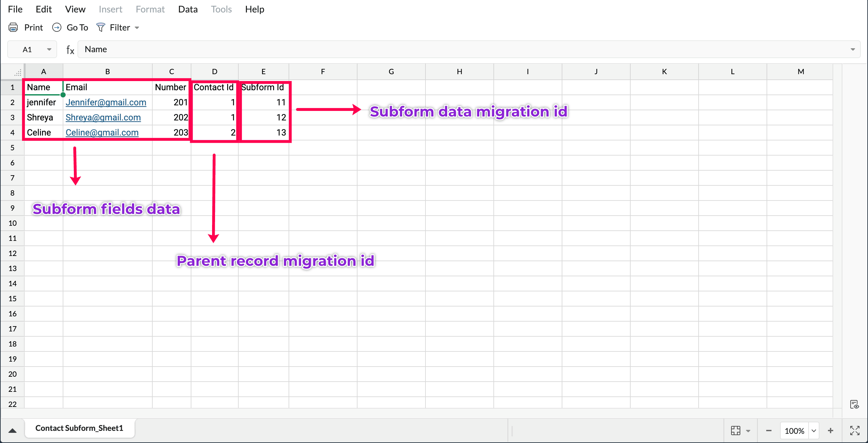Select the Contact Subform_Sheet1 tab
This screenshot has height=443, width=868.
[79, 428]
